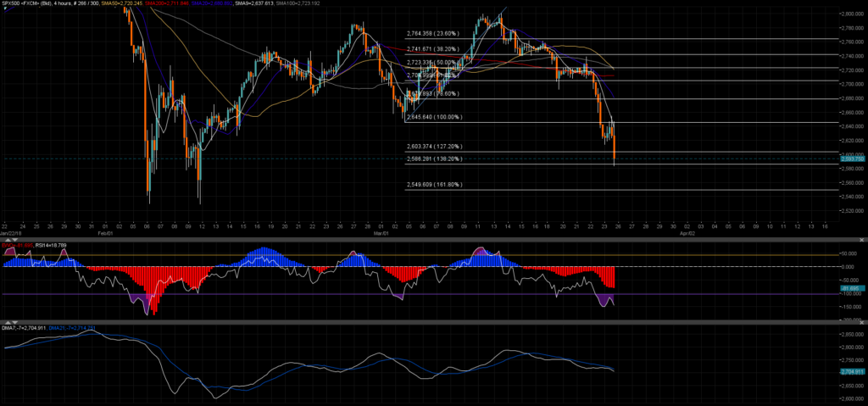Screen dimensions: 868x406
Task: Close the DMA indicator panel
Action: (861, 323)
